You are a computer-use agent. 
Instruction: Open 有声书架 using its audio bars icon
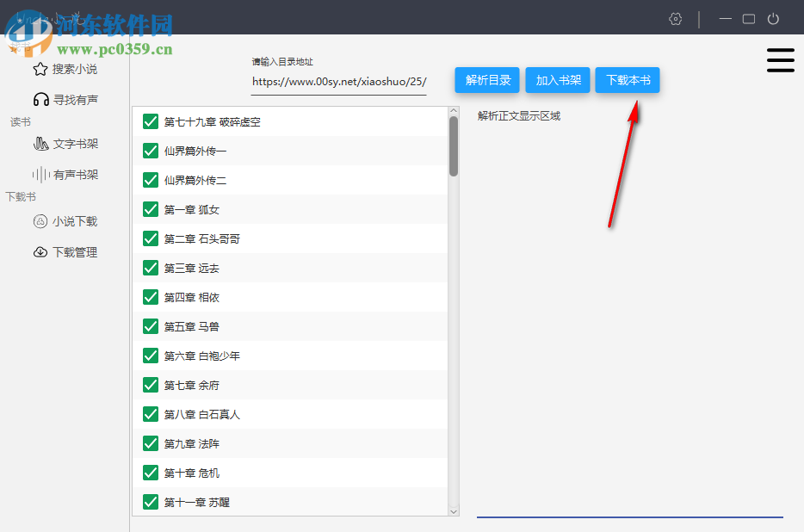pos(41,174)
